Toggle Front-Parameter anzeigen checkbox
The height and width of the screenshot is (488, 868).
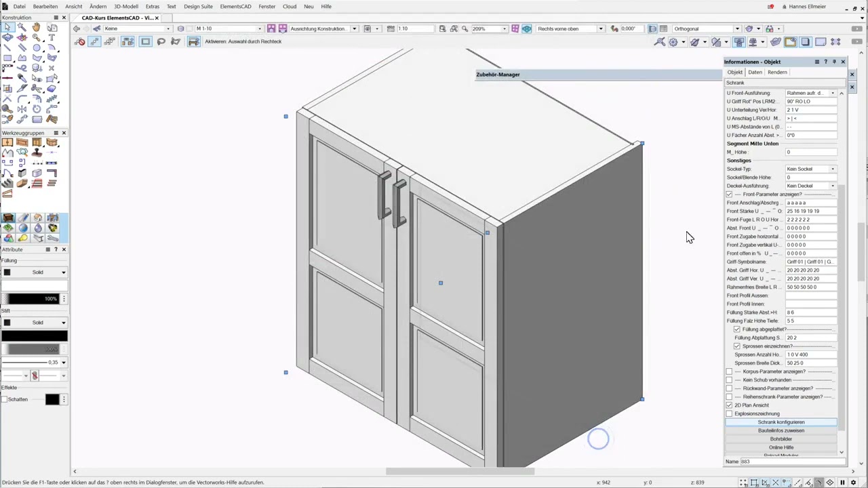(x=729, y=195)
